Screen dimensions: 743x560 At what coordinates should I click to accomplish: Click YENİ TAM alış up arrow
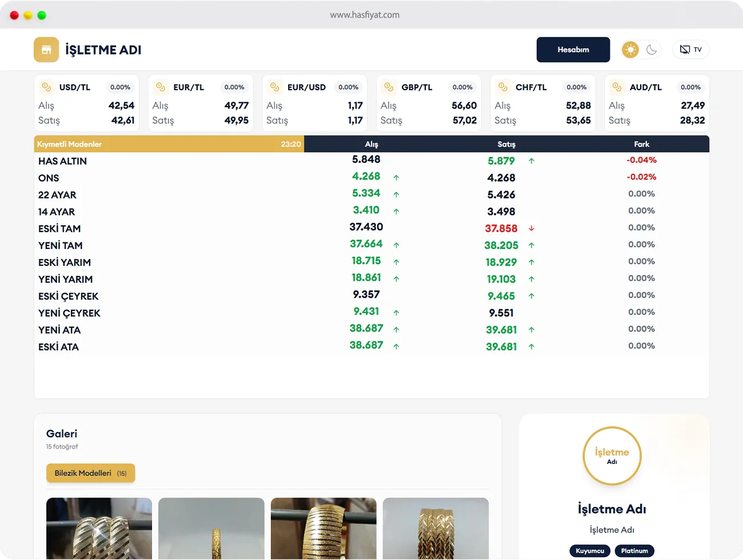[x=396, y=245]
